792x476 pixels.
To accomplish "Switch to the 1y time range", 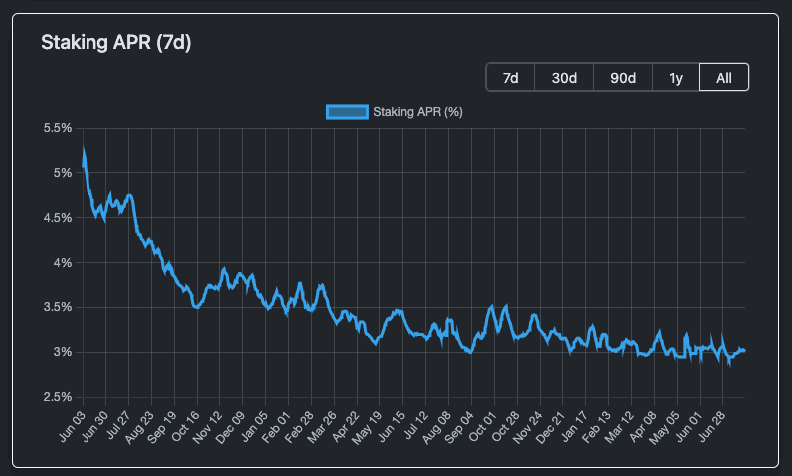I will pos(676,78).
